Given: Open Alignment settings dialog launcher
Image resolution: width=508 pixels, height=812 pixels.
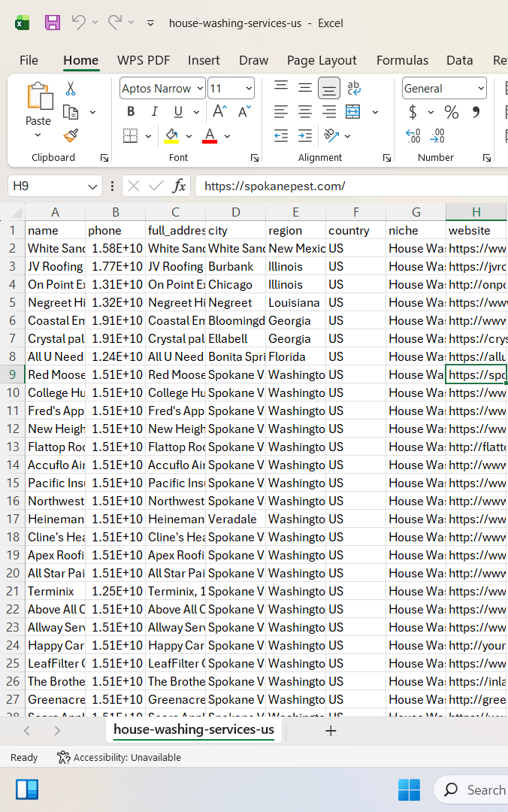Looking at the screenshot, I should point(387,159).
